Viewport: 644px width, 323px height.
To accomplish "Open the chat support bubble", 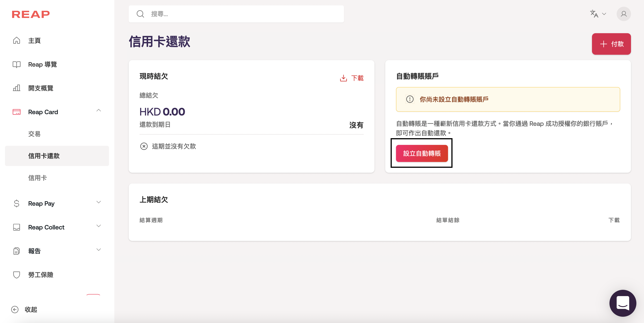I will (x=622, y=303).
